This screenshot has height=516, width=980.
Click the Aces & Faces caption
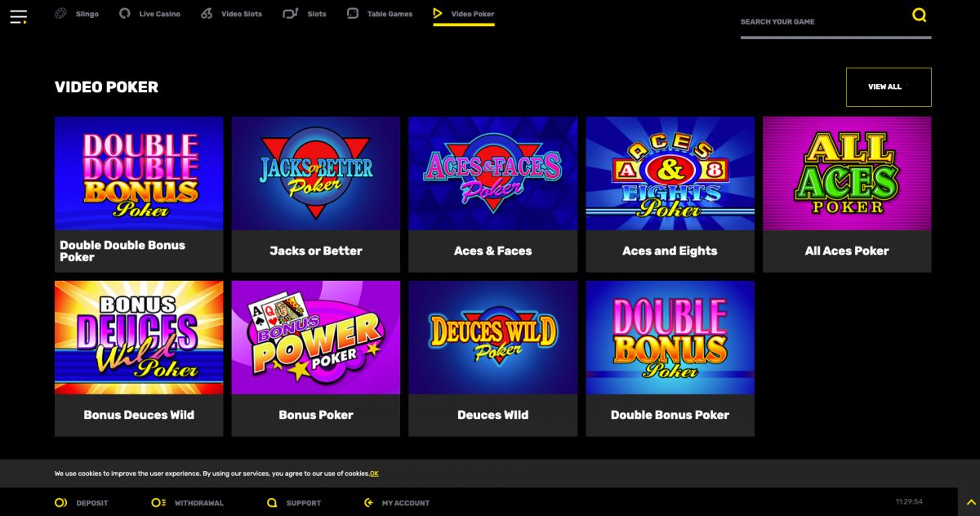click(x=493, y=251)
